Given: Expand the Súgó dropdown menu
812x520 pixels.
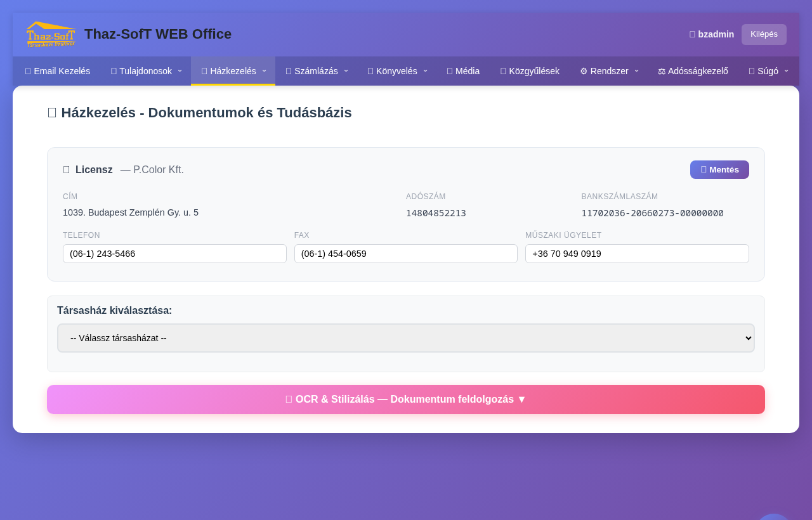Looking at the screenshot, I should pos(768,71).
